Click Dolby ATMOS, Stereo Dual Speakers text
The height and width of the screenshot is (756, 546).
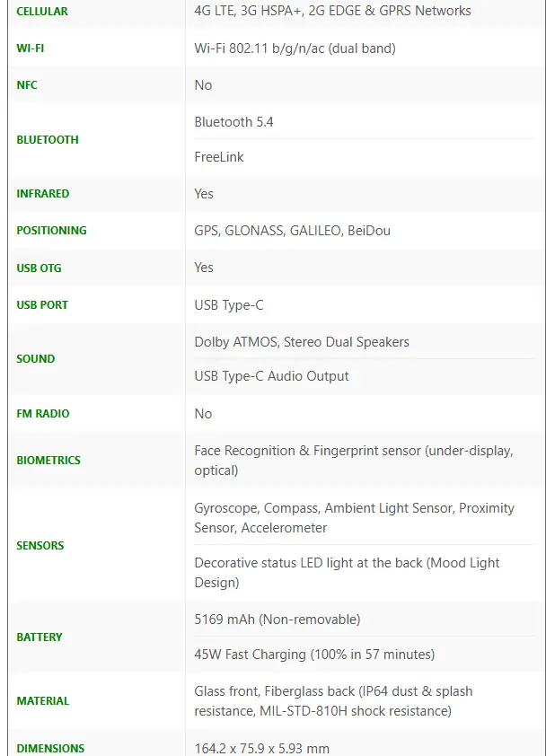302,342
